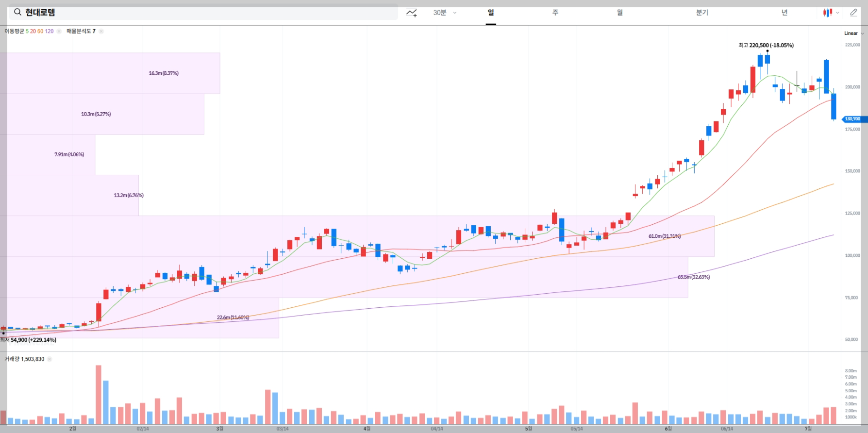Open the Linear scale dropdown

[x=854, y=33]
